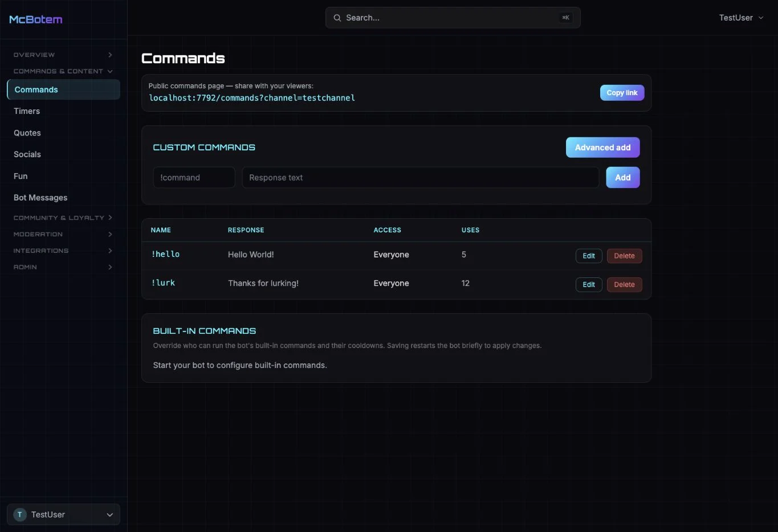
Task: Open the Socials page
Action: (63, 154)
